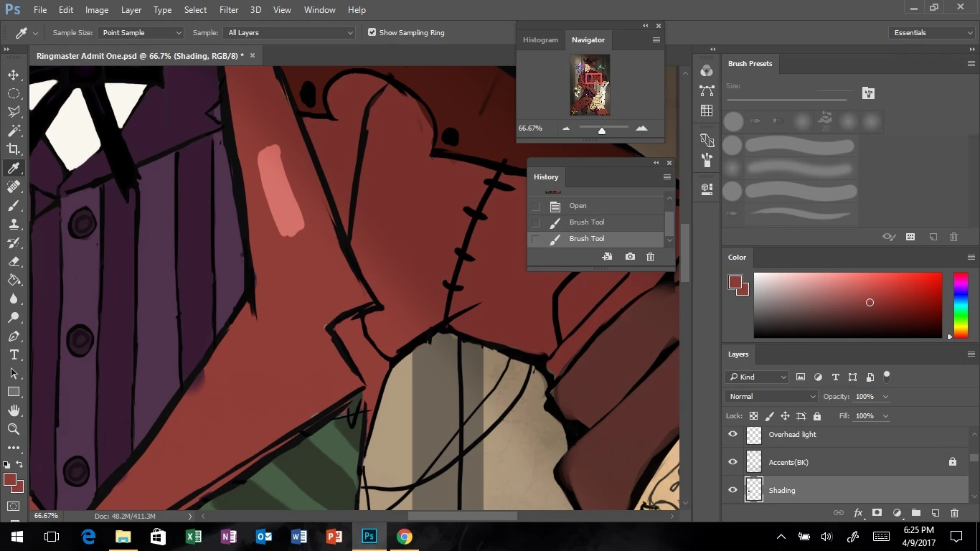This screenshot has height=551, width=980.
Task: Open the Sample Size dropdown
Action: coord(141,32)
